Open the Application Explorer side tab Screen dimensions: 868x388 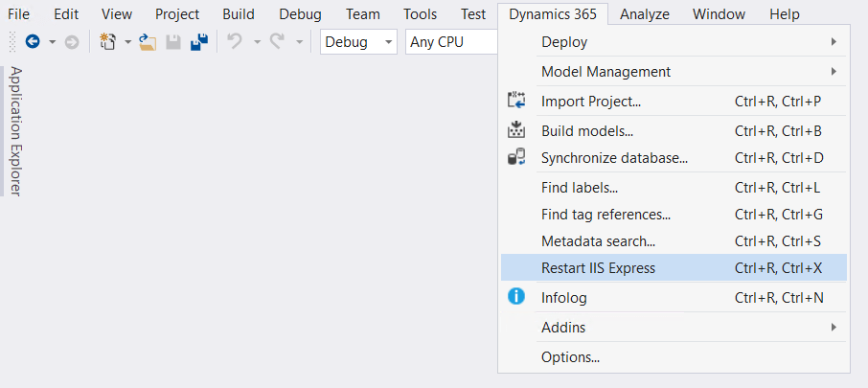[15, 131]
